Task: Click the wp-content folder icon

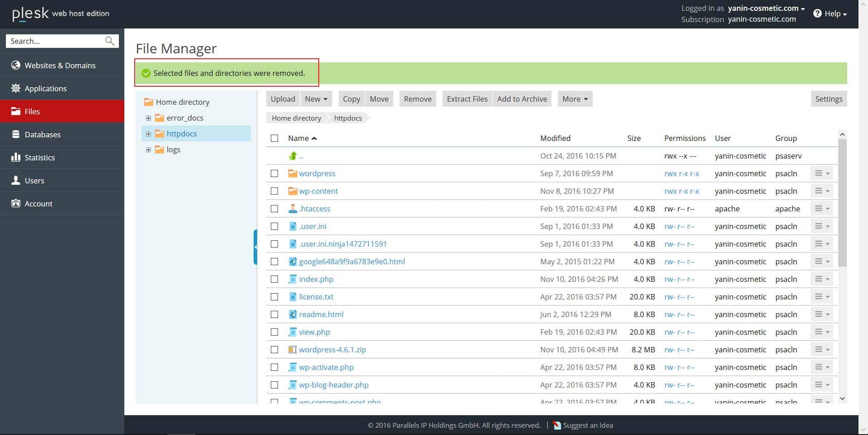Action: coord(292,191)
